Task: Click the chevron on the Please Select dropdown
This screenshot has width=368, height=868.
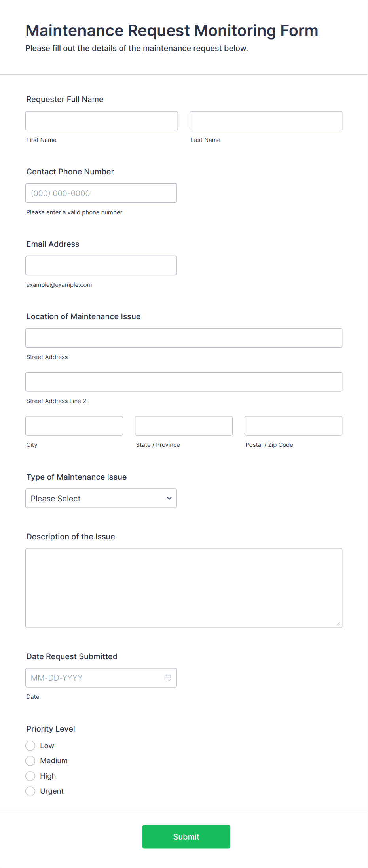Action: (169, 498)
